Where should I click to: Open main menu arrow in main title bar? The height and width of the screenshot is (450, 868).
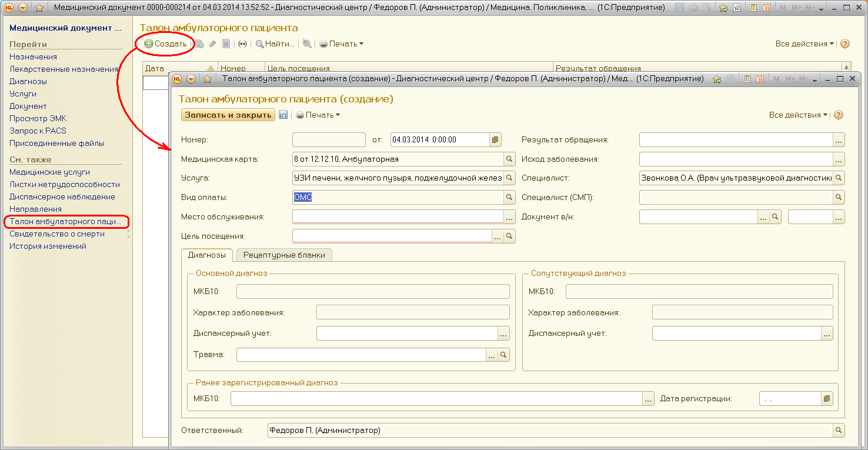[23, 8]
